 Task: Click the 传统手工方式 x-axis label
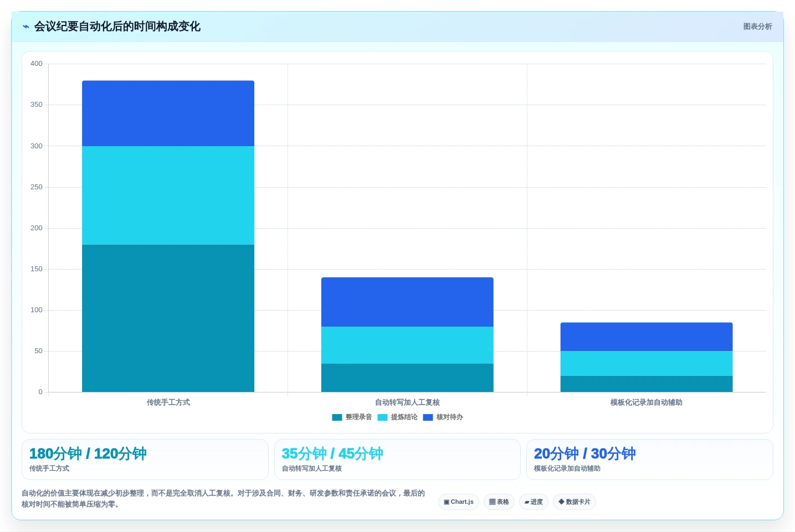168,402
